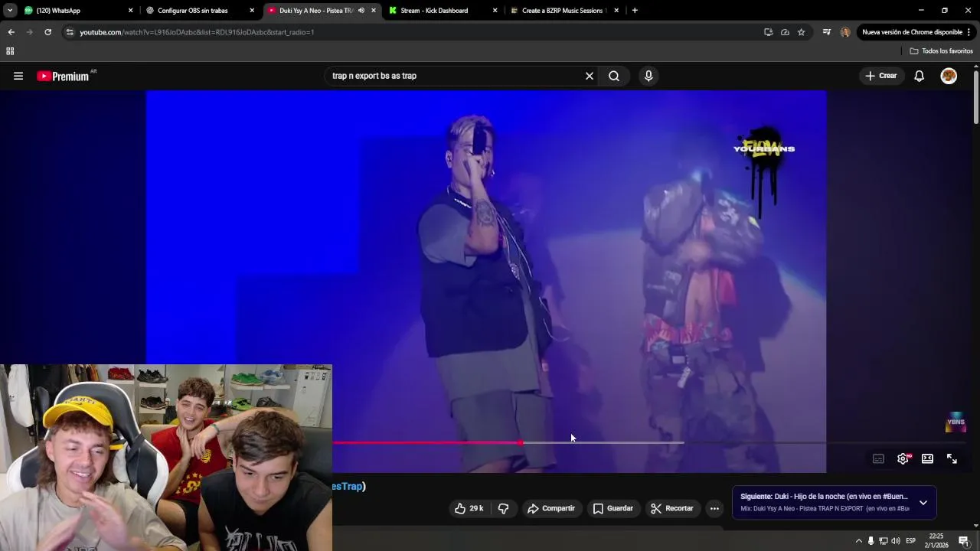Clear the search box with the X
This screenshot has height=551, width=980.
point(590,76)
